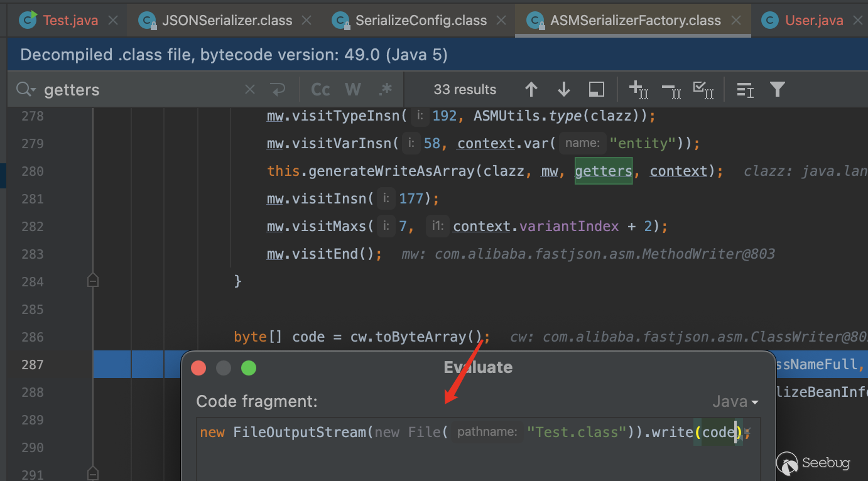Switch to JSONSerializer.class tab

[x=226, y=20]
